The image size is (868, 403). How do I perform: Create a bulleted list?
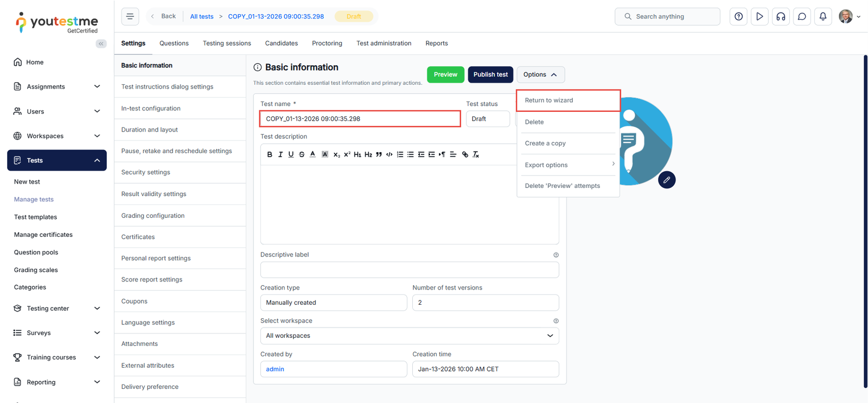pos(411,155)
